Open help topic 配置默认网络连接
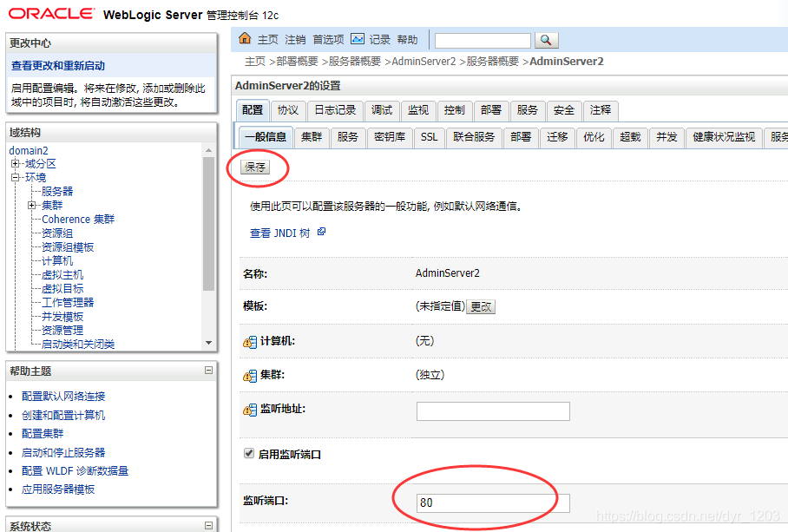Image resolution: width=788 pixels, height=532 pixels. coord(63,397)
